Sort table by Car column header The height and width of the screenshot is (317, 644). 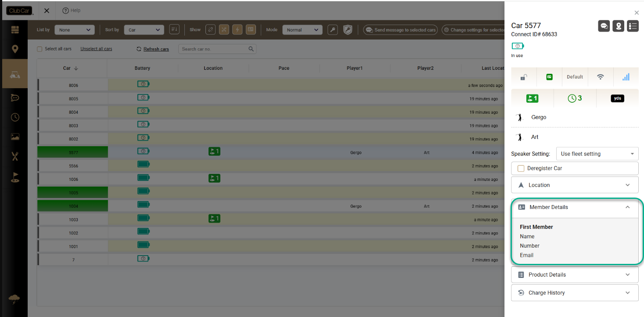pyautogui.click(x=70, y=68)
